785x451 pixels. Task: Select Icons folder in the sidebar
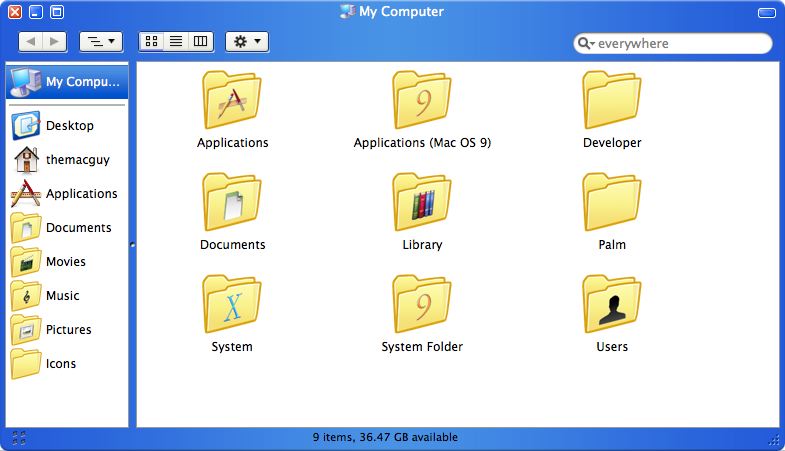(x=67, y=364)
